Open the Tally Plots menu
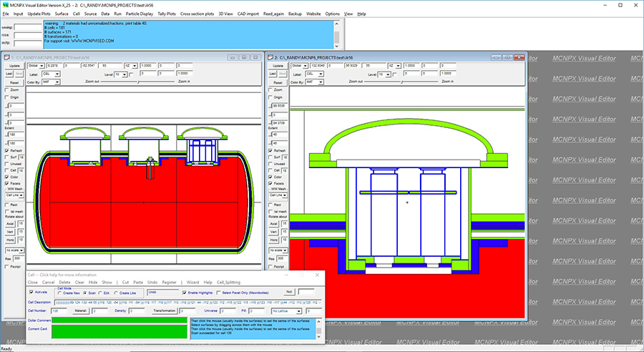This screenshot has width=644, height=352. tap(167, 14)
